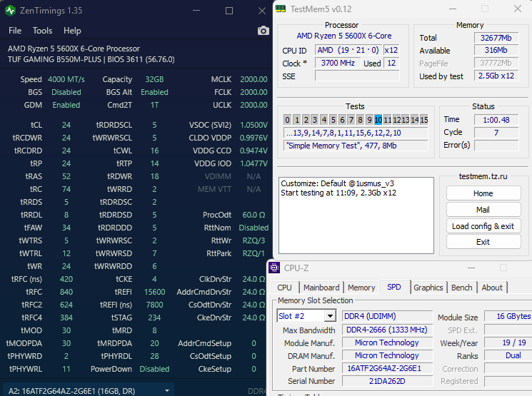Click the Ranks Dual field
Viewport: 532px width, 396px height.
coord(508,355)
